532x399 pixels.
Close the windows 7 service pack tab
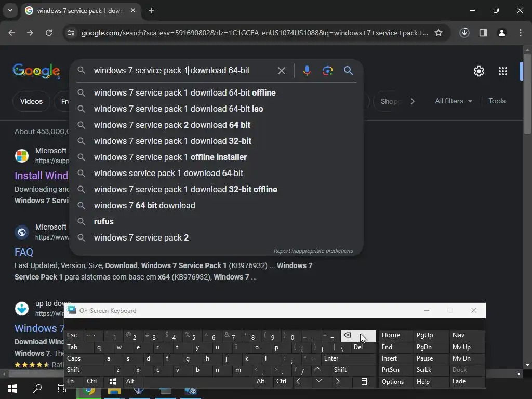[133, 10]
